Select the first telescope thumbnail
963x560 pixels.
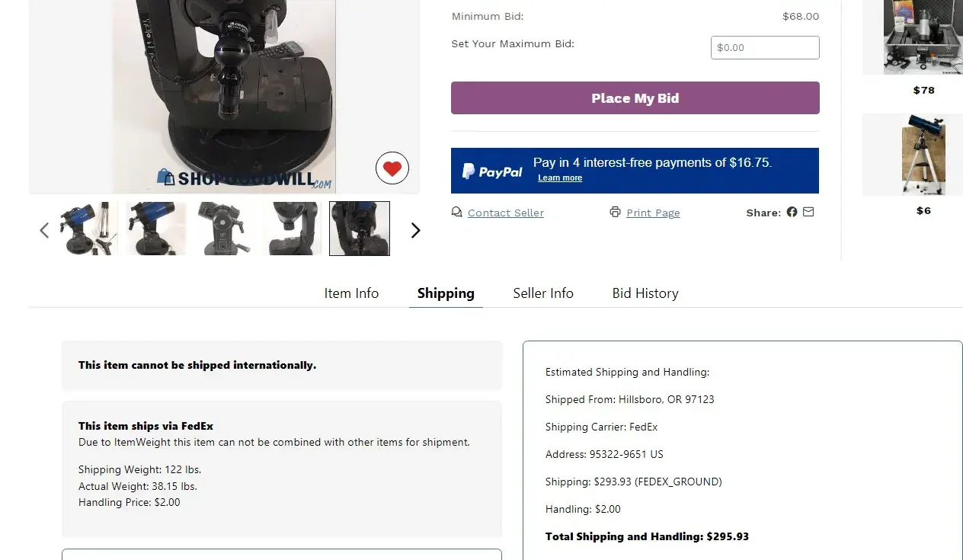[x=88, y=229]
